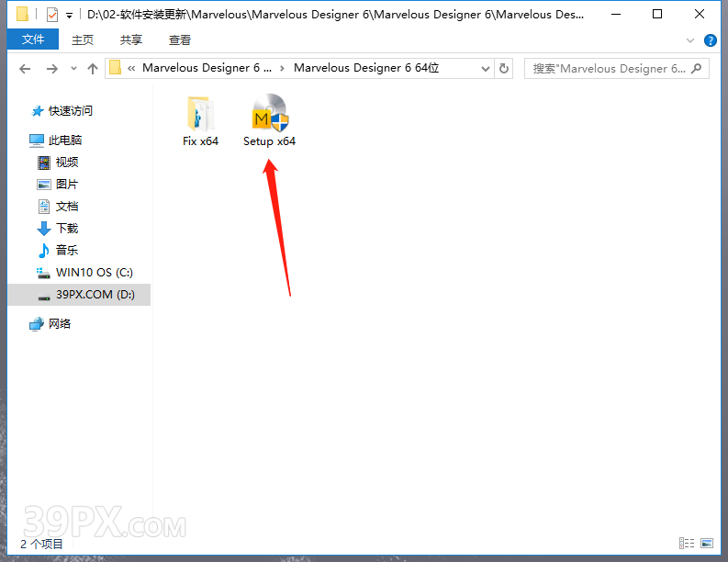Image resolution: width=728 pixels, height=562 pixels.
Task: Expand the ribbon with the chevron
Action: pyautogui.click(x=690, y=40)
